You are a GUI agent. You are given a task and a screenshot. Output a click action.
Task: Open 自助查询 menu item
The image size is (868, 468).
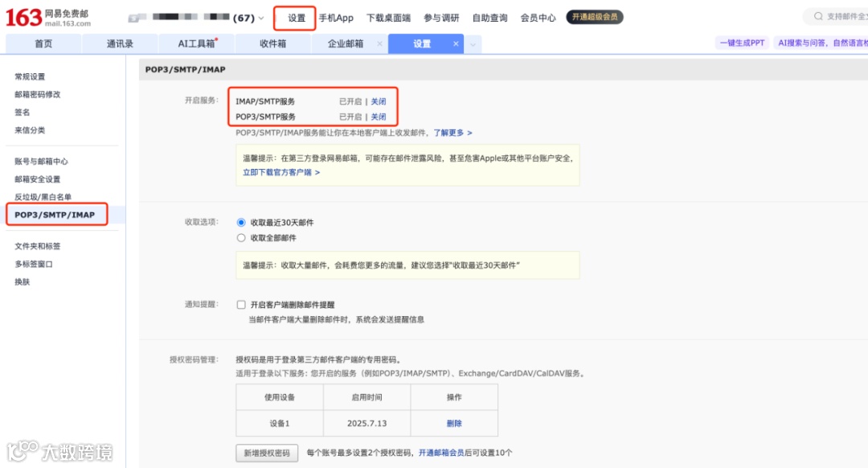pyautogui.click(x=490, y=18)
